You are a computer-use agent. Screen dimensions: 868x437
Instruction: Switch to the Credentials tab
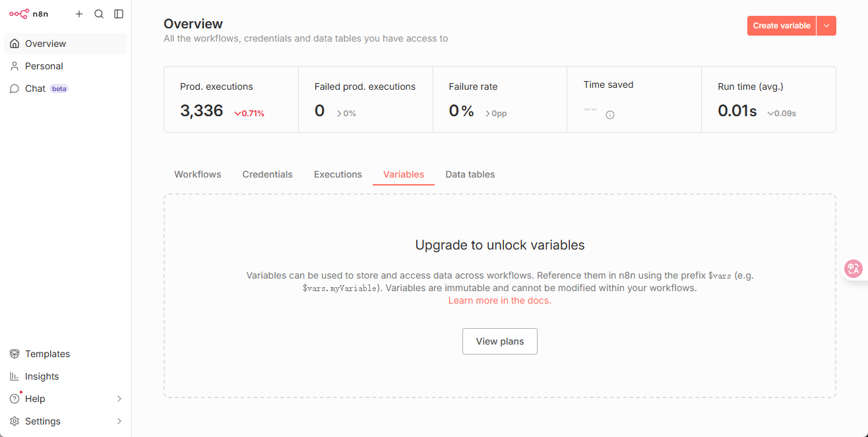[268, 174]
